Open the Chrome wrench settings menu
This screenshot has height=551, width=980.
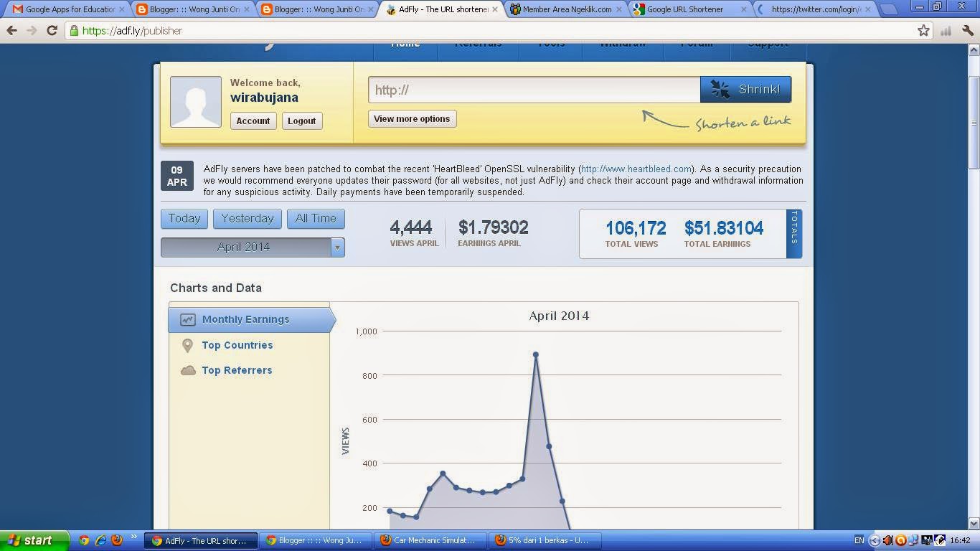(x=968, y=30)
